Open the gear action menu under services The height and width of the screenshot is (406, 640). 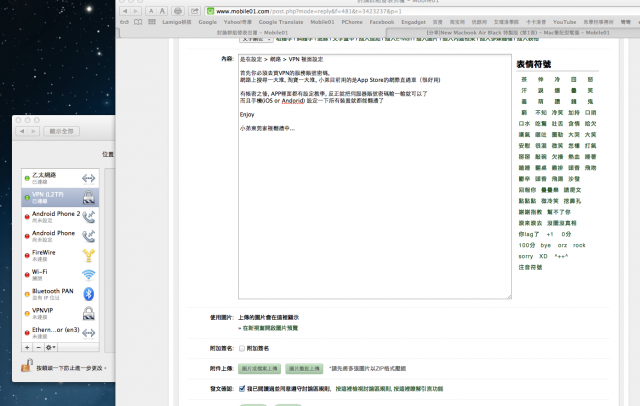pos(51,347)
